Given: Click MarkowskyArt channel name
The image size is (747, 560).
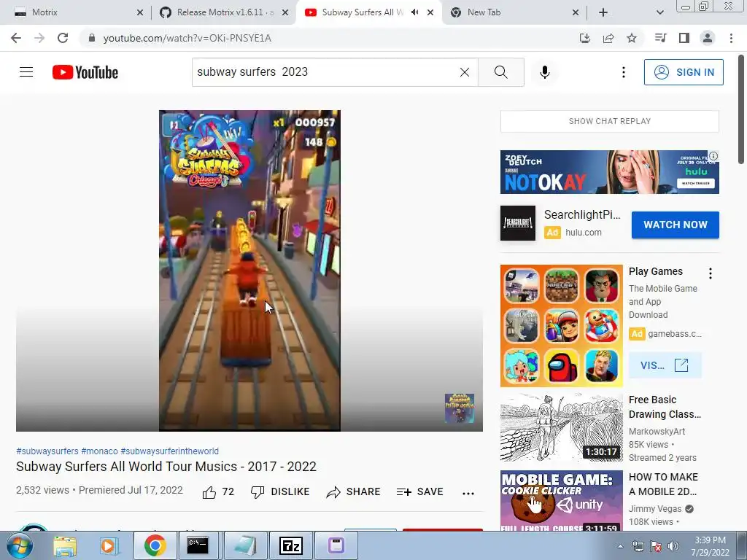Looking at the screenshot, I should click(x=657, y=432).
